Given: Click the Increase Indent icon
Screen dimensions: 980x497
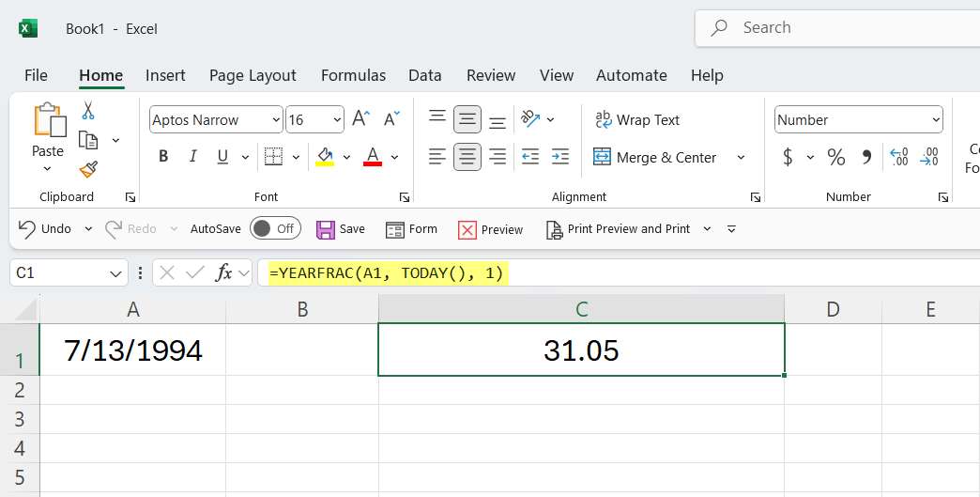Looking at the screenshot, I should (560, 157).
